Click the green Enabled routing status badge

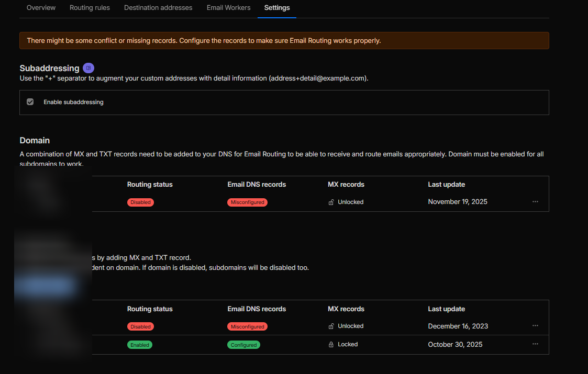coord(140,345)
